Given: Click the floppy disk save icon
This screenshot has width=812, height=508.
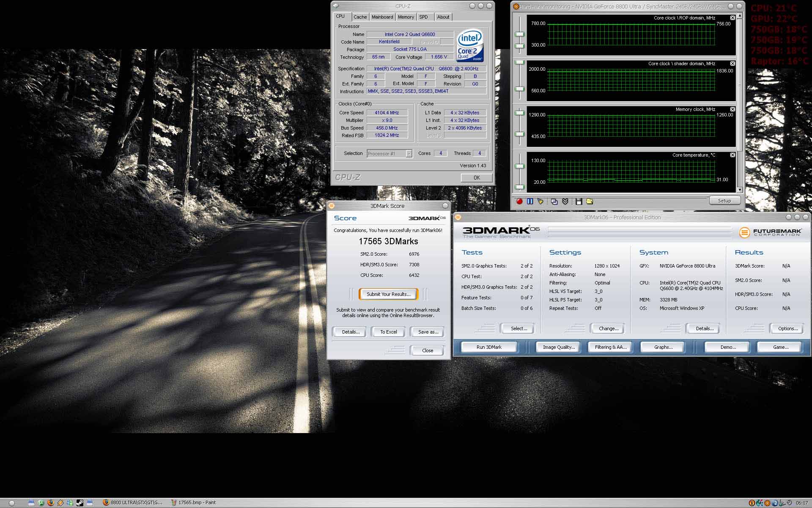Looking at the screenshot, I should (x=579, y=202).
